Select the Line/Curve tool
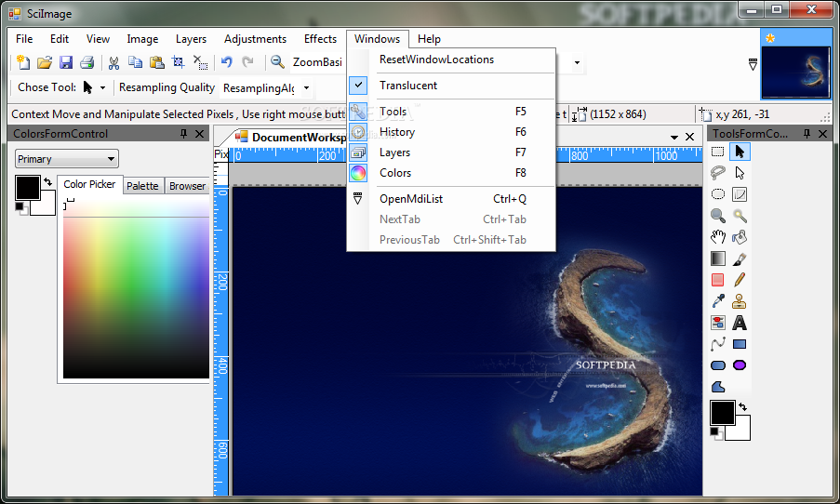 coord(718,344)
